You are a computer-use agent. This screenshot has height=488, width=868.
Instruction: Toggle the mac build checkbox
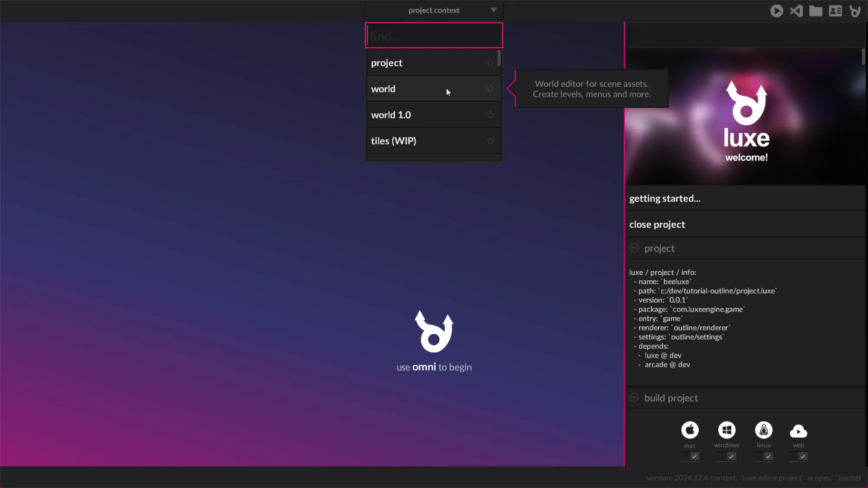click(x=694, y=456)
